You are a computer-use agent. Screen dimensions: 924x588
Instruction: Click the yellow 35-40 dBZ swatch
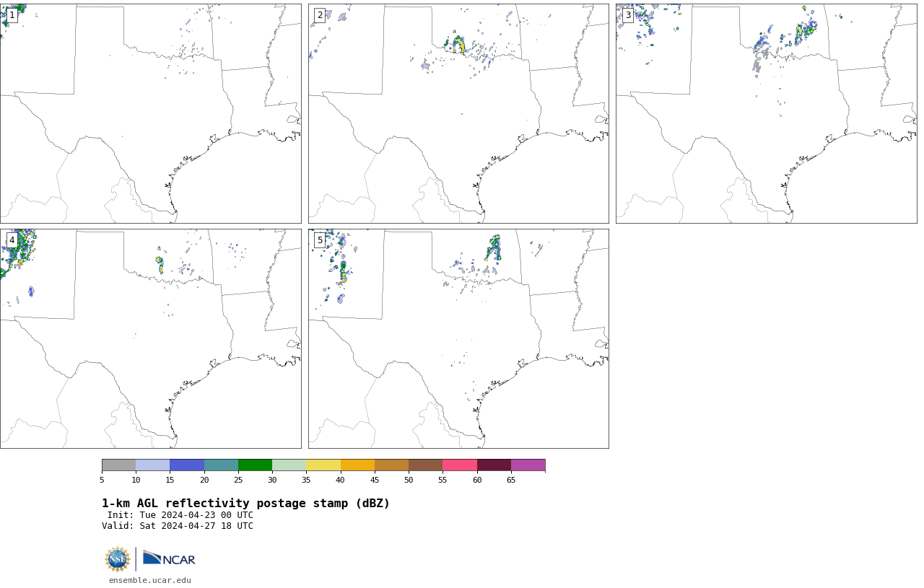click(x=323, y=465)
